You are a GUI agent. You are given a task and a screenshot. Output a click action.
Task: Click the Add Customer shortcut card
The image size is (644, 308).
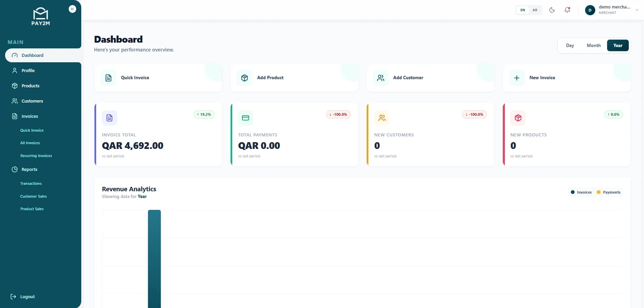point(431,78)
